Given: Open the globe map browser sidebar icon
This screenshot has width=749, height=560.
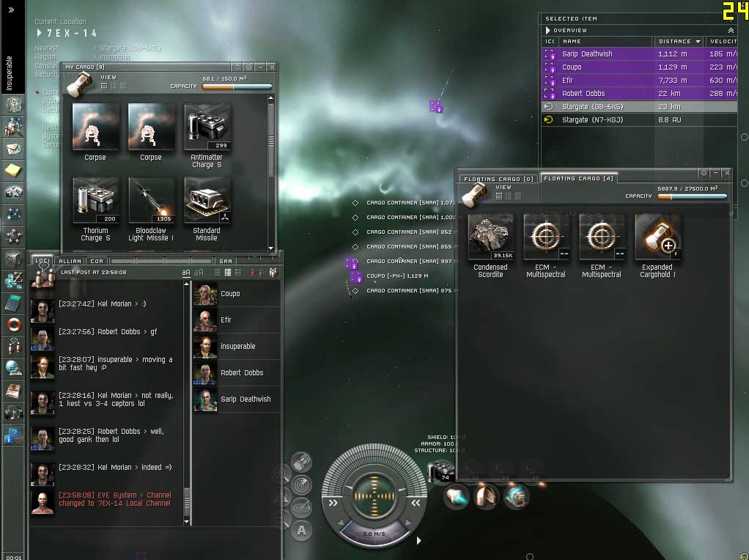Looking at the screenshot, I should [13, 368].
